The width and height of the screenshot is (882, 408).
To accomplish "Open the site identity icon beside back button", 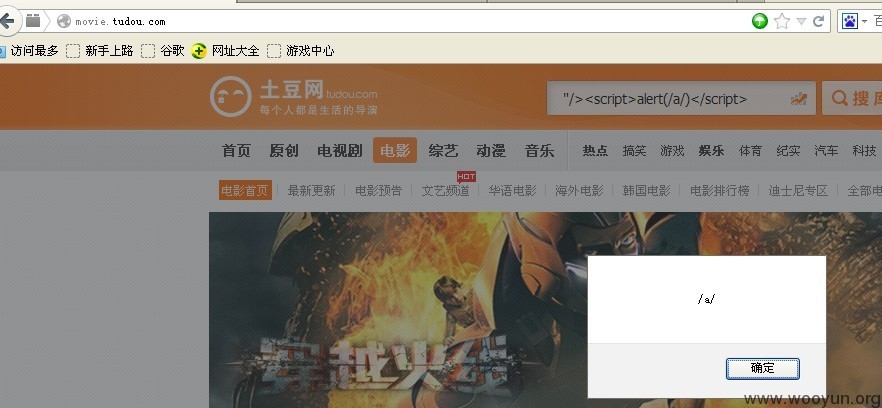I will point(34,21).
